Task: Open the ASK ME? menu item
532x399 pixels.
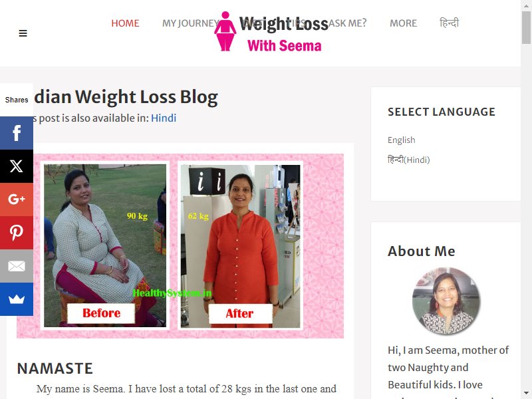Action: (x=347, y=23)
